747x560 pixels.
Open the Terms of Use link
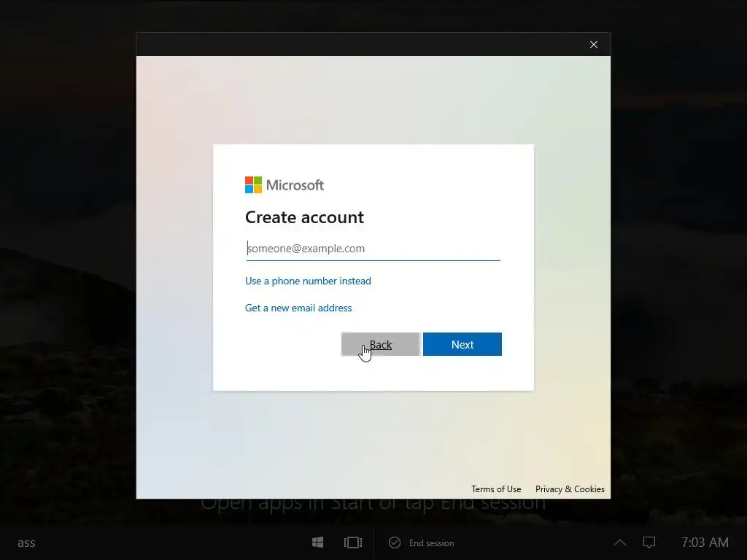[x=496, y=489]
